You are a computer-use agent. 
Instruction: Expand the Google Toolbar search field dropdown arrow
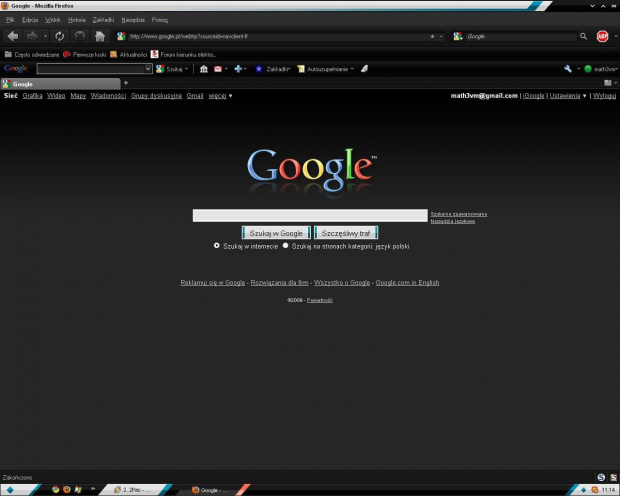point(148,69)
